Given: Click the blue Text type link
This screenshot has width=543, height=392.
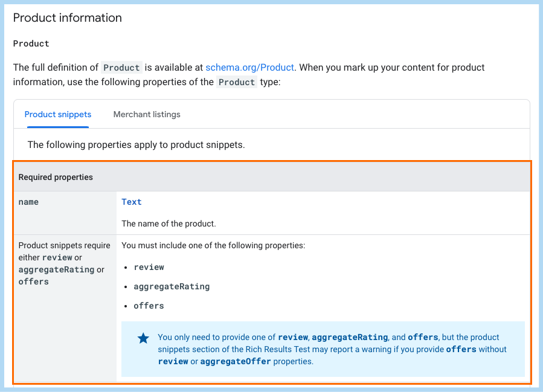Looking at the screenshot, I should click(132, 202).
